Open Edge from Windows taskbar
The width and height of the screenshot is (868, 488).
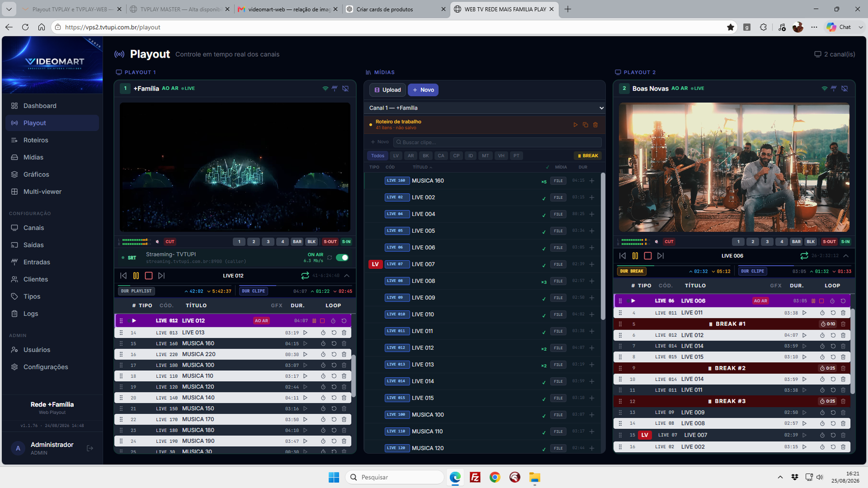(x=455, y=477)
